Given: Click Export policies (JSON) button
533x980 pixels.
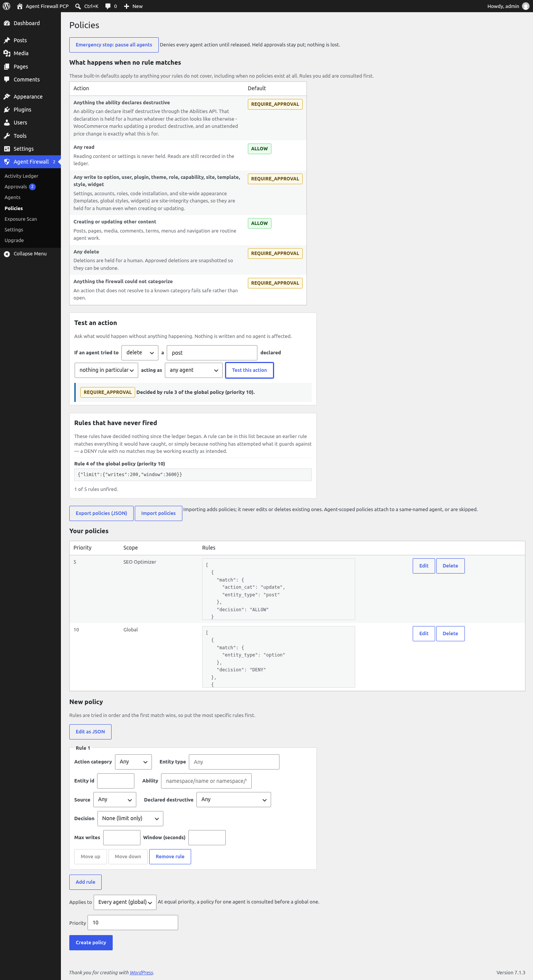Looking at the screenshot, I should (101, 513).
